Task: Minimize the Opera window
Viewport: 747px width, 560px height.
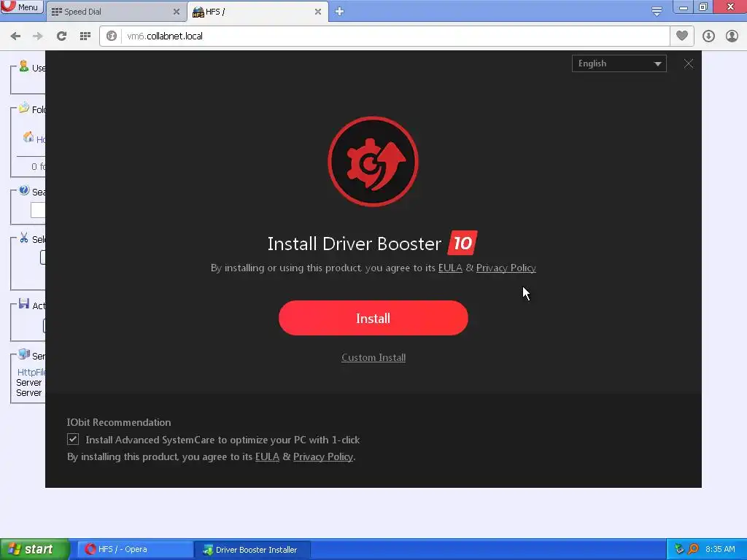Action: [683, 7]
